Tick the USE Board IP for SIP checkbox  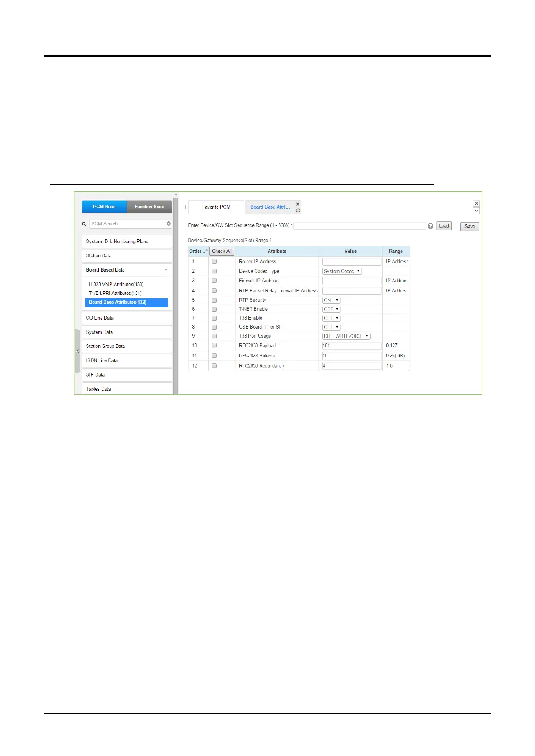click(x=214, y=327)
